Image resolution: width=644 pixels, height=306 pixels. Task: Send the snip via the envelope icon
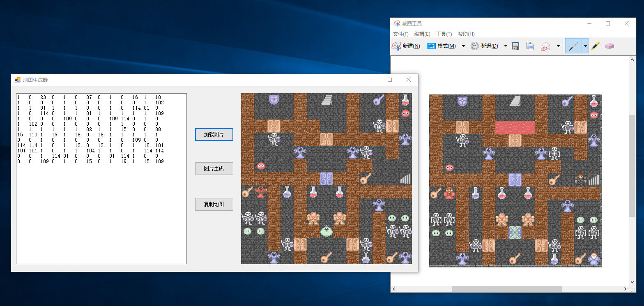pos(545,46)
